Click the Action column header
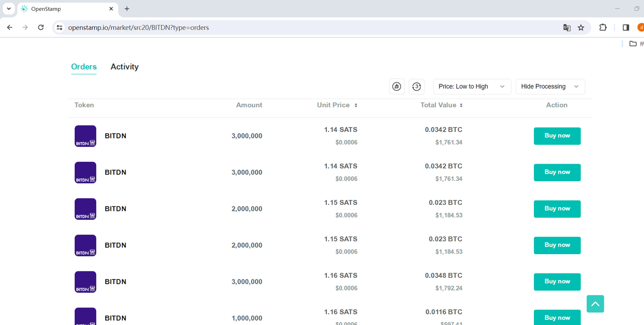 click(557, 105)
